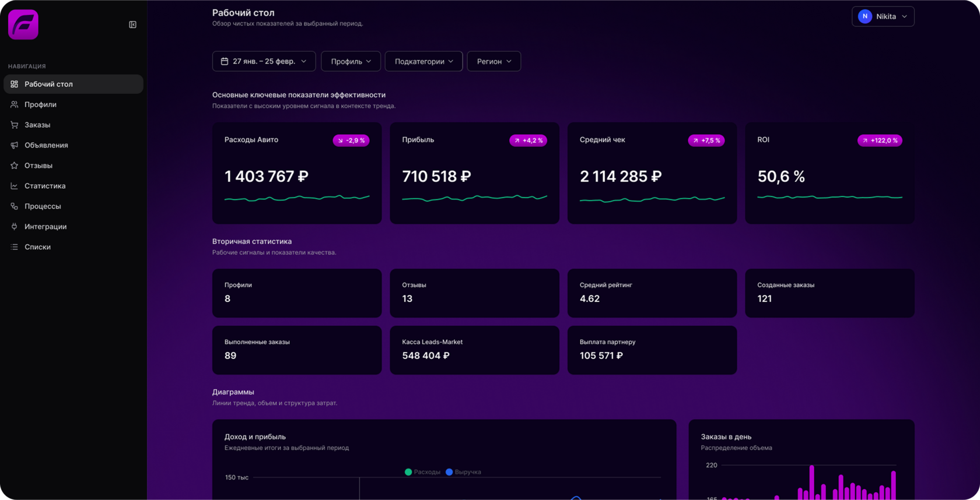Screen dimensions: 980x500
Task: Click the pink app logo icon
Action: [23, 24]
